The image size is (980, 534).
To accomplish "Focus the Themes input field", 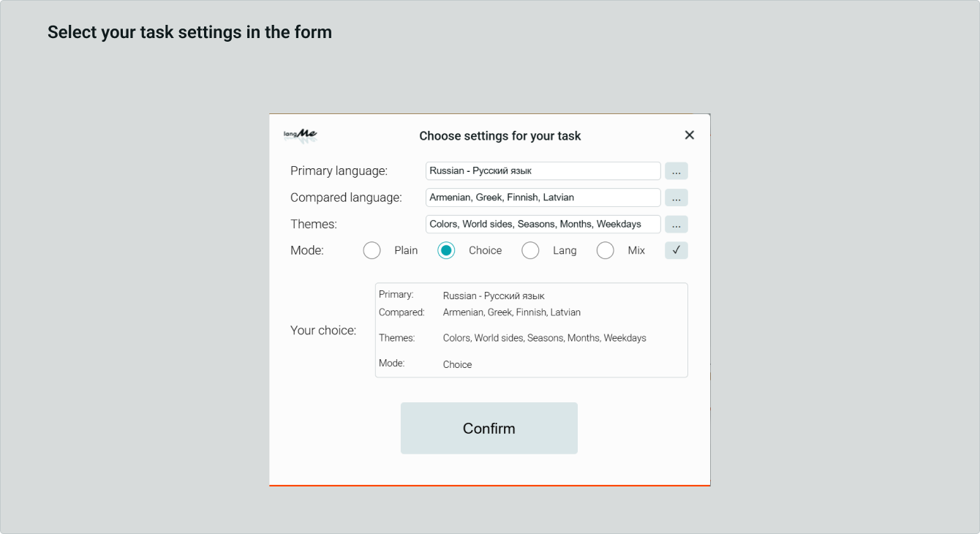I will click(x=543, y=225).
